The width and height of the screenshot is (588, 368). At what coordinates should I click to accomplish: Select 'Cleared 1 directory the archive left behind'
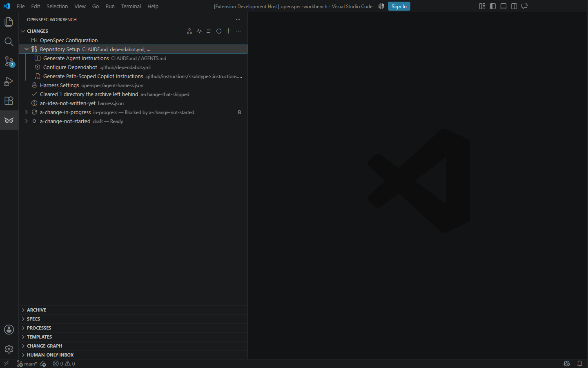133,94
